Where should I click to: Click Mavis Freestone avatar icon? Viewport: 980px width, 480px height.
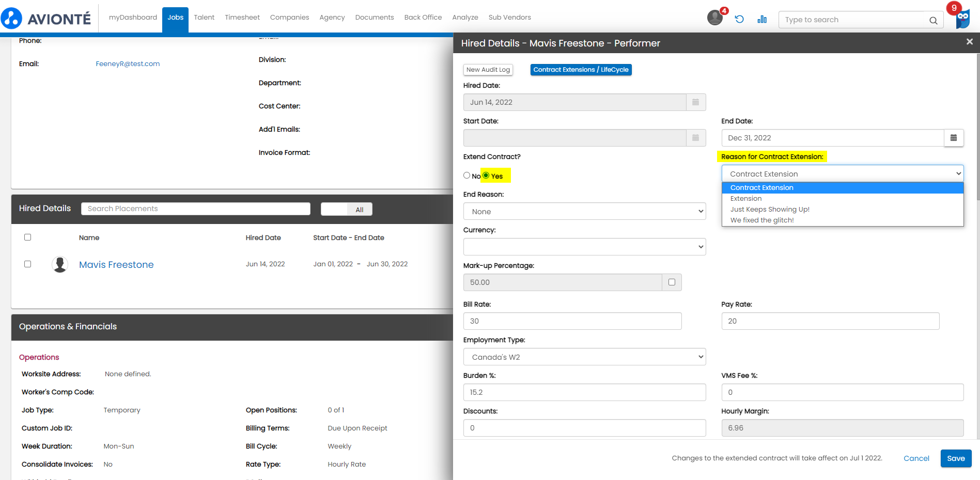click(x=60, y=264)
